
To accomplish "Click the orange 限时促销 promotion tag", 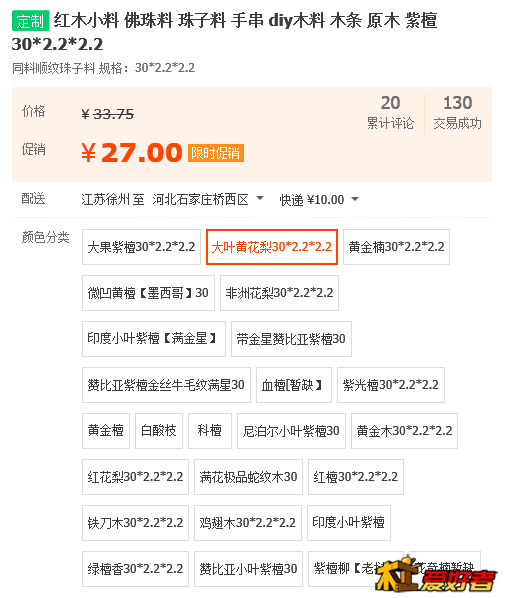I will point(216,153).
